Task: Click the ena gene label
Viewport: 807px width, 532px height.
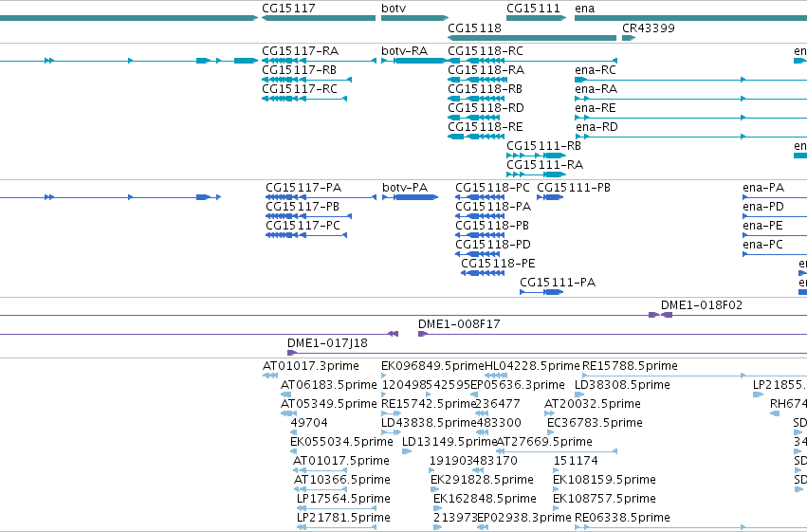Action: tap(585, 9)
